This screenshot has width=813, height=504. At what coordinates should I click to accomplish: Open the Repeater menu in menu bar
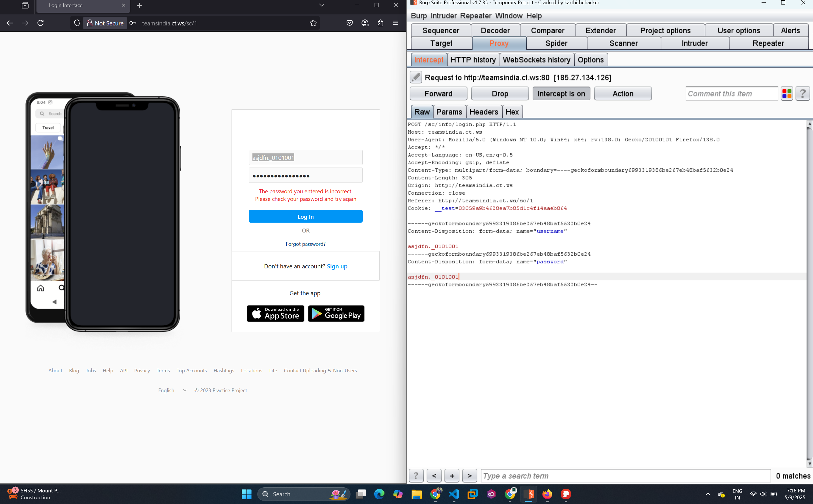pos(475,16)
